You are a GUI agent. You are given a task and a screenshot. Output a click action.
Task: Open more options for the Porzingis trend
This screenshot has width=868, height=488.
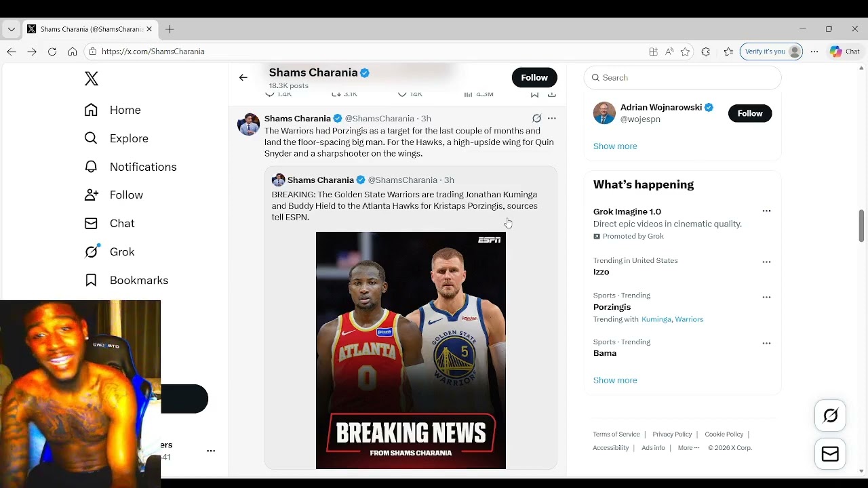(766, 297)
